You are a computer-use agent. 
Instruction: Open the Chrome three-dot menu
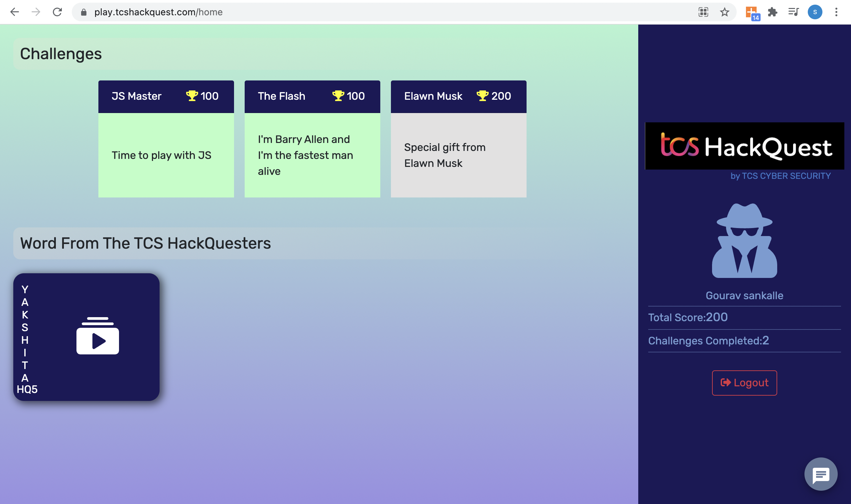click(x=836, y=12)
